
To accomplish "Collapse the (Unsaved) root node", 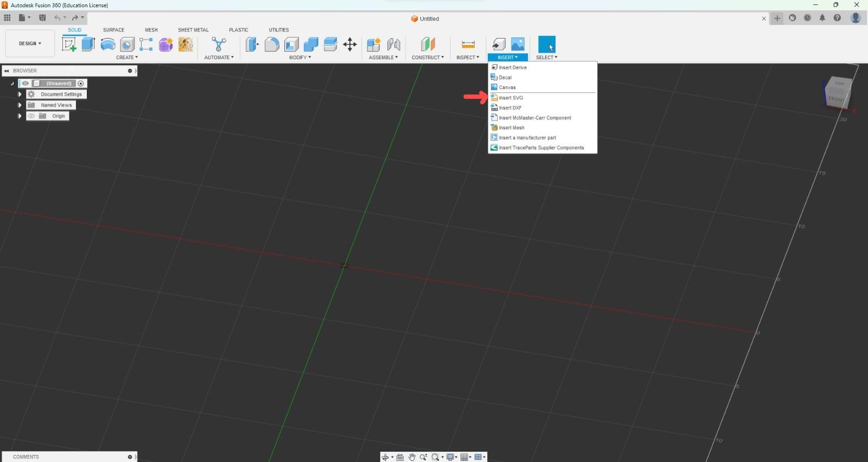I will [x=12, y=84].
